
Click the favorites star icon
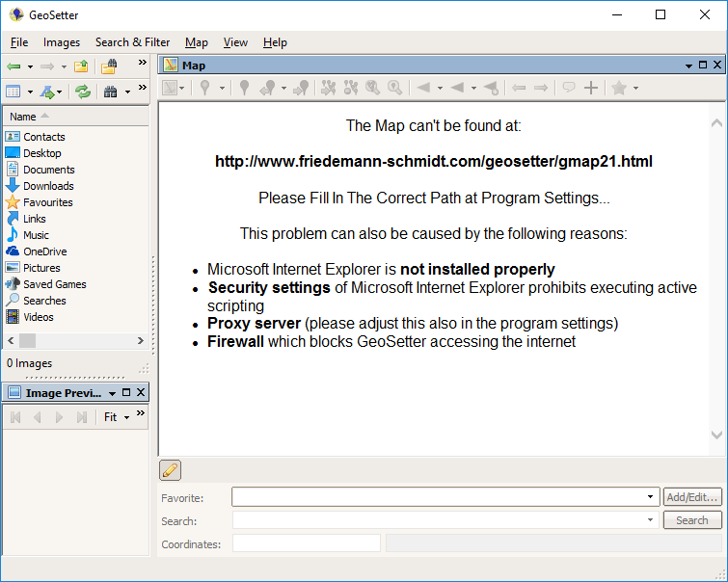click(619, 88)
